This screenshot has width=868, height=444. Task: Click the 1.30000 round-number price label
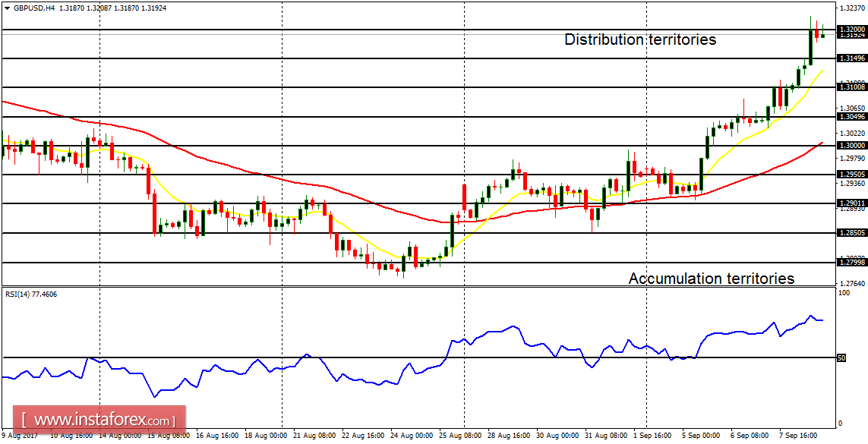pos(848,144)
